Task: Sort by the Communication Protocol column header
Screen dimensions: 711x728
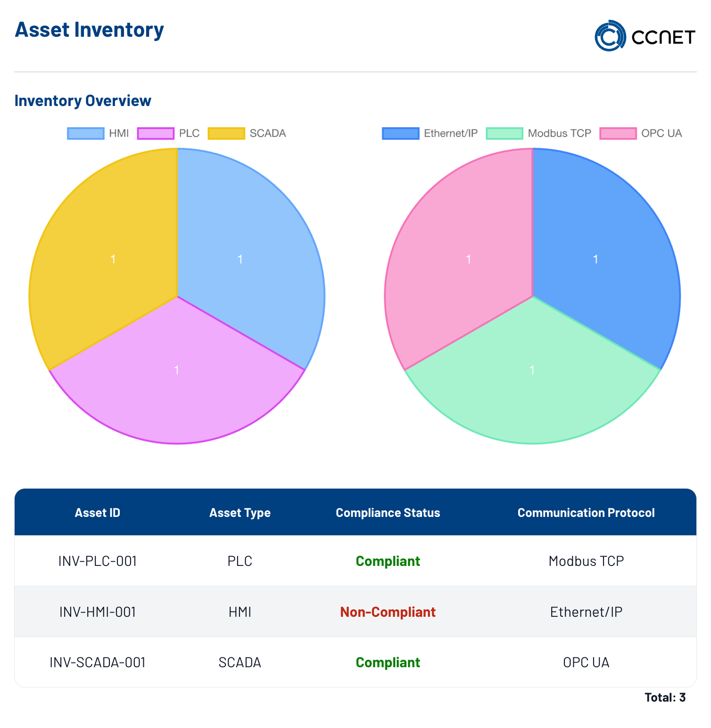Action: click(x=586, y=513)
